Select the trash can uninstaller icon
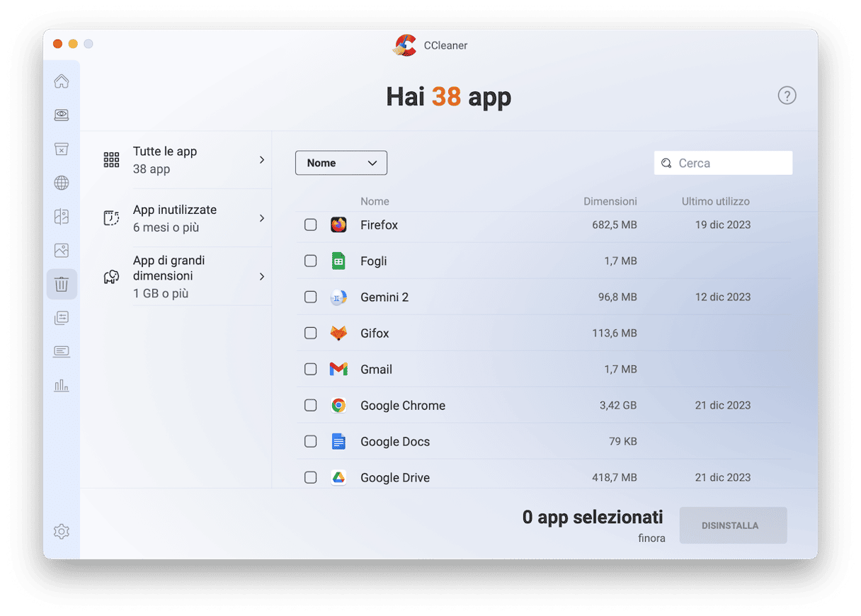This screenshot has width=861, height=616. click(x=62, y=284)
